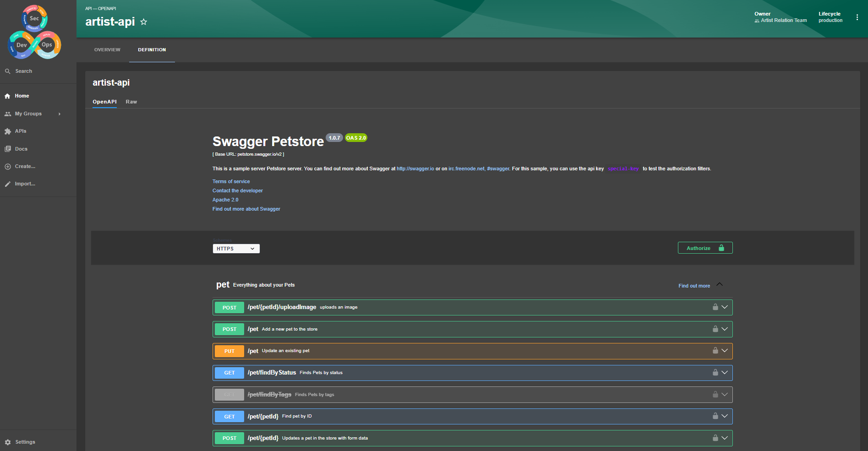Toggle lock on GET /pet/findByStatus row
This screenshot has height=451, width=868.
click(715, 373)
